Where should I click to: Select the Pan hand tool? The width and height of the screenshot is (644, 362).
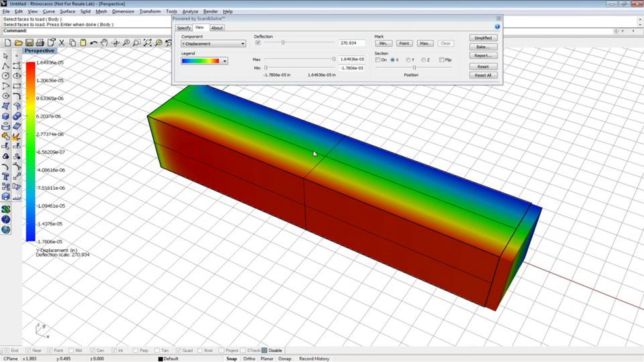104,43
